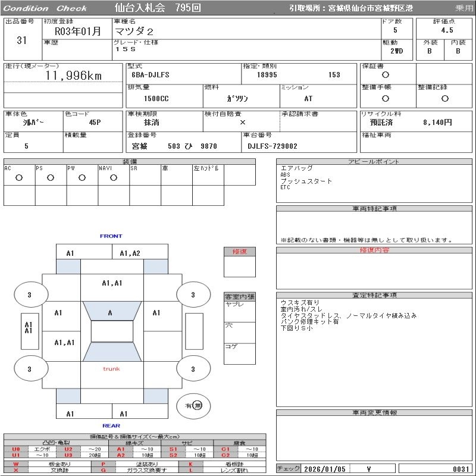Click the front-right tire circle marked 3
The height and width of the screenshot is (476, 476).
[193, 295]
